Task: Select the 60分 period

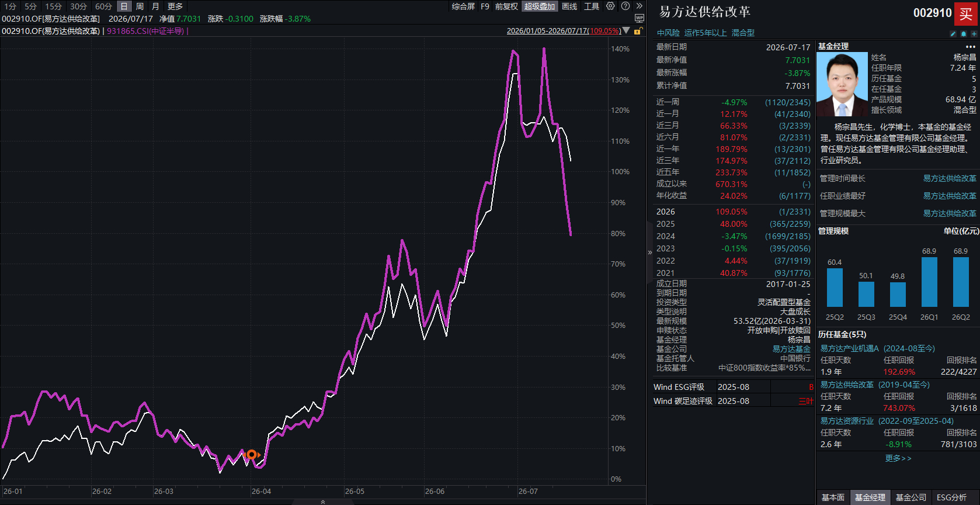Action: click(x=104, y=6)
